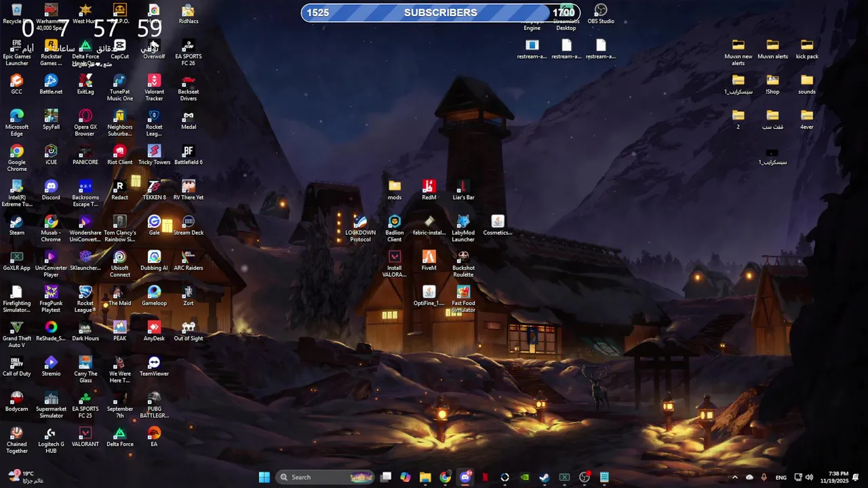This screenshot has height=488, width=868.
Task: Open the Discord desktop shortcut
Action: tap(51, 190)
